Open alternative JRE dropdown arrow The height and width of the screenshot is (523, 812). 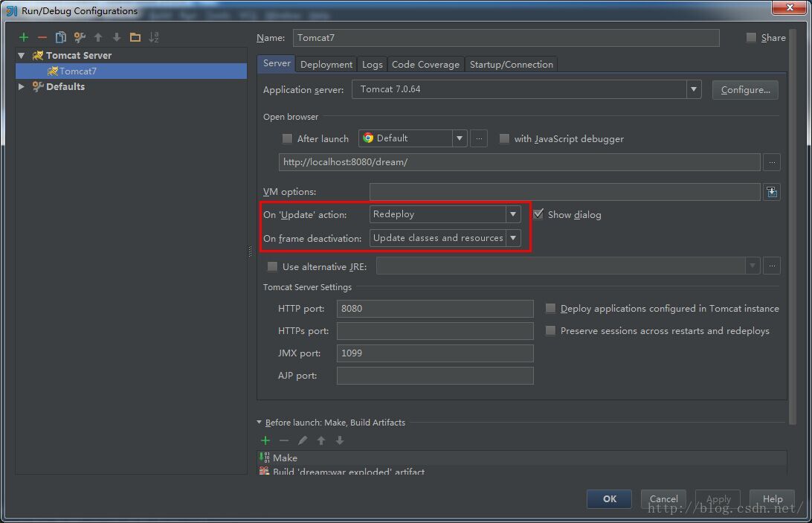(x=753, y=266)
